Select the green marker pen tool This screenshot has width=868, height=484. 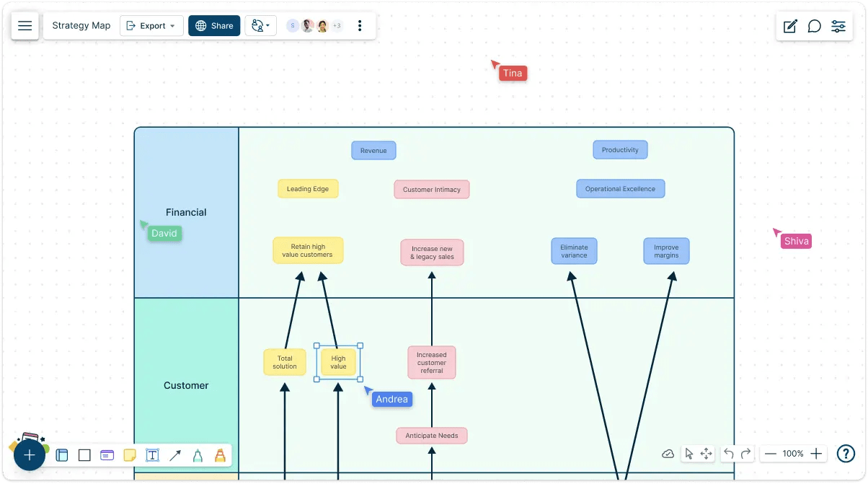[x=198, y=455]
